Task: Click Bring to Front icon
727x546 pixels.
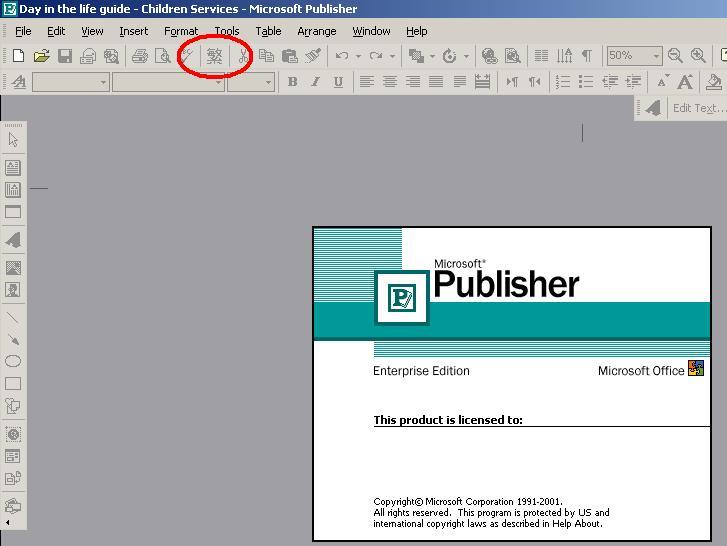Action: tap(416, 56)
